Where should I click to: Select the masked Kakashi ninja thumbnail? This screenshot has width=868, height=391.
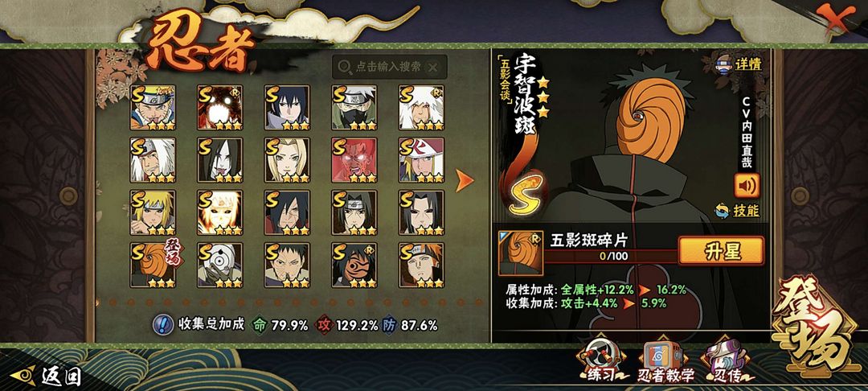coord(354,108)
